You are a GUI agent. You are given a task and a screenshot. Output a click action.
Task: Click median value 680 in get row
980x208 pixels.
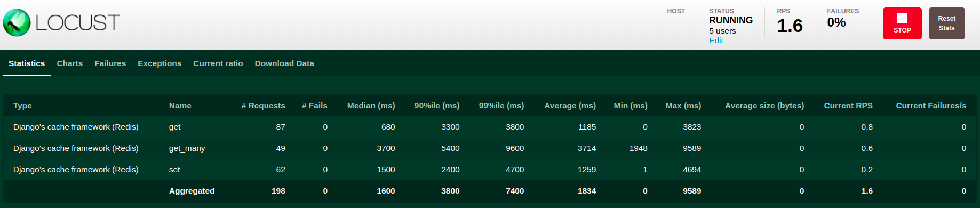click(388, 127)
